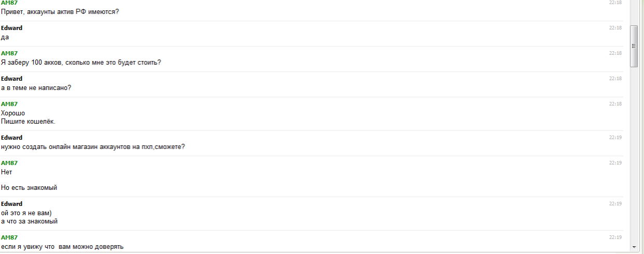The width and height of the screenshot is (644, 254).
Task: Select the line 'Но есть знакомый'
Action: (29, 187)
